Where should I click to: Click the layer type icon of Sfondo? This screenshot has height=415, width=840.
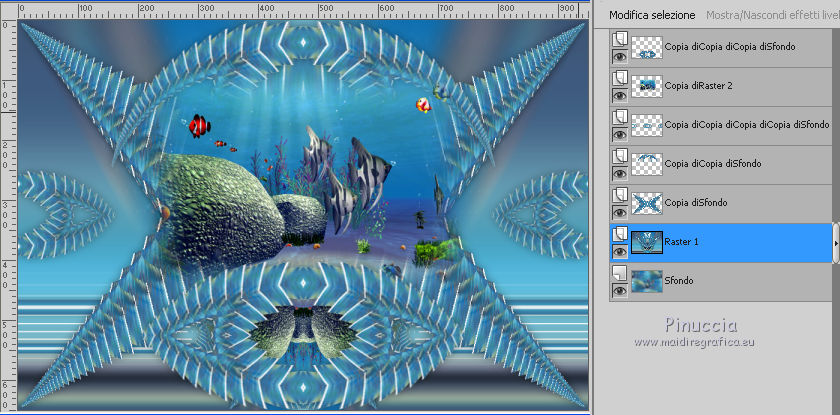[x=620, y=273]
